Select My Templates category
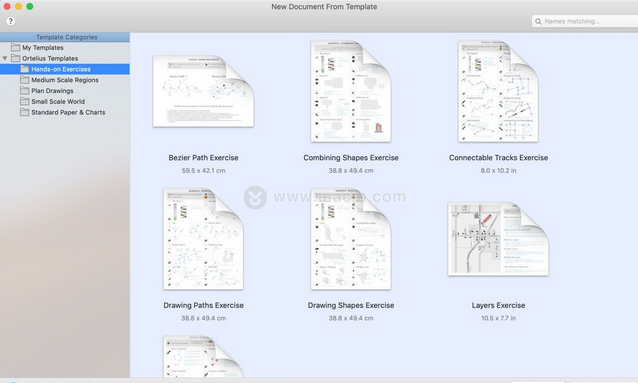This screenshot has height=383, width=638. click(x=65, y=48)
